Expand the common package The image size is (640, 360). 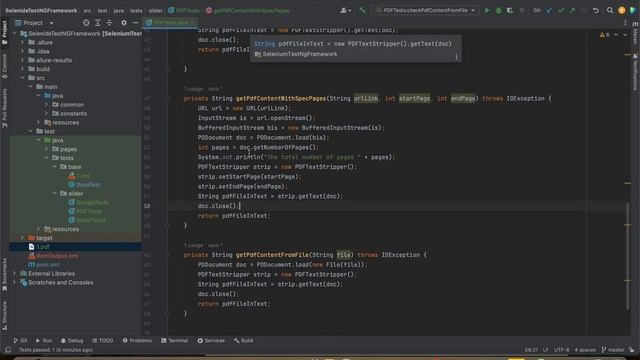(x=47, y=104)
